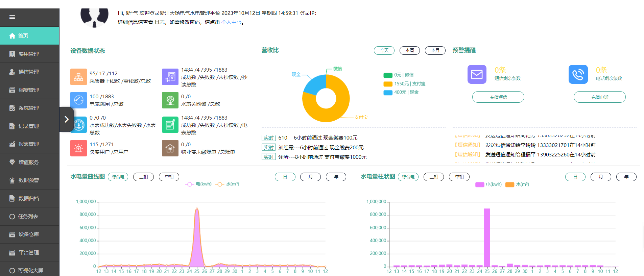Expand 费用管理 in the sidebar
This screenshot has height=276, width=644.
tap(29, 54)
